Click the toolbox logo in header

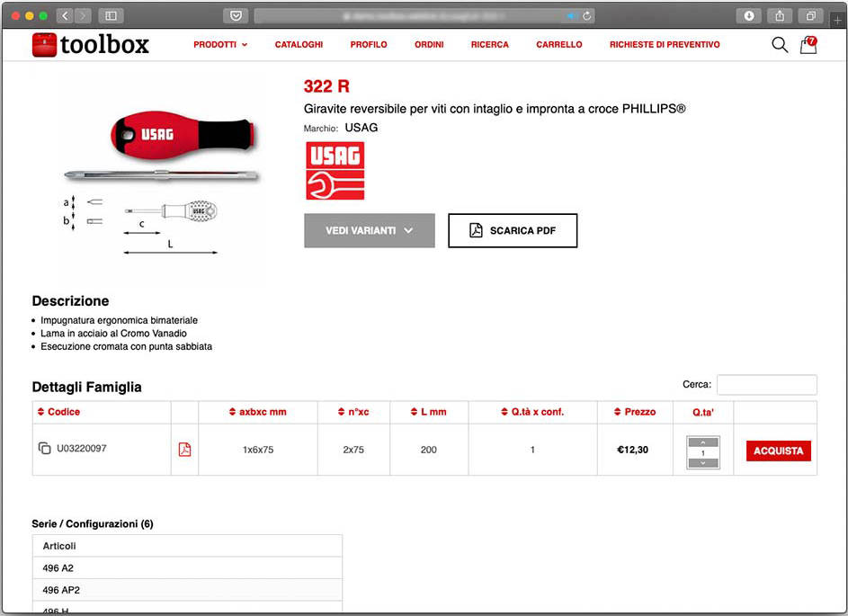point(90,44)
